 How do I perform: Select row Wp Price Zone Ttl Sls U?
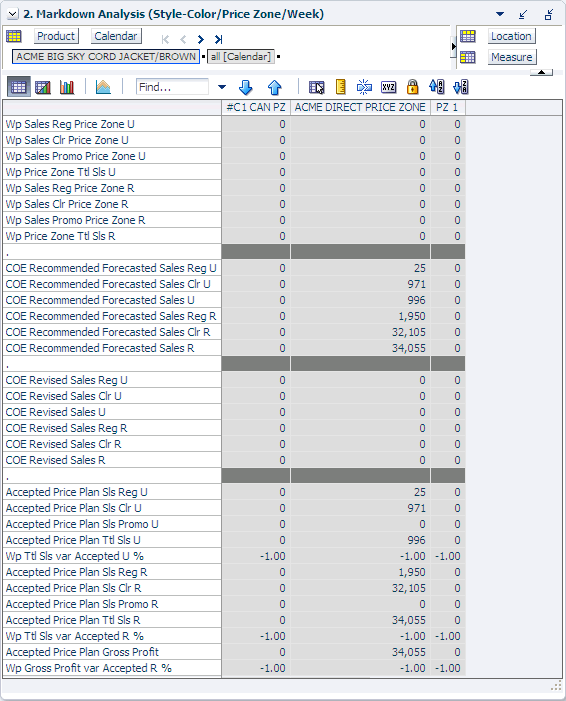112,173
